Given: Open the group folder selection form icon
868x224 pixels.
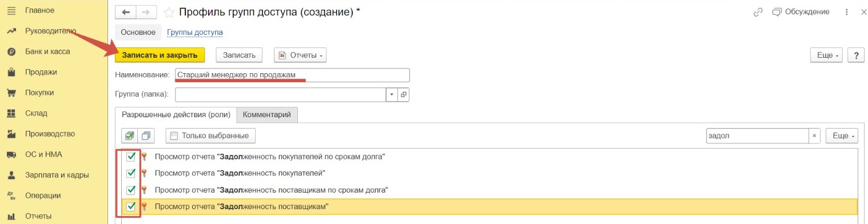Looking at the screenshot, I should pos(403,94).
